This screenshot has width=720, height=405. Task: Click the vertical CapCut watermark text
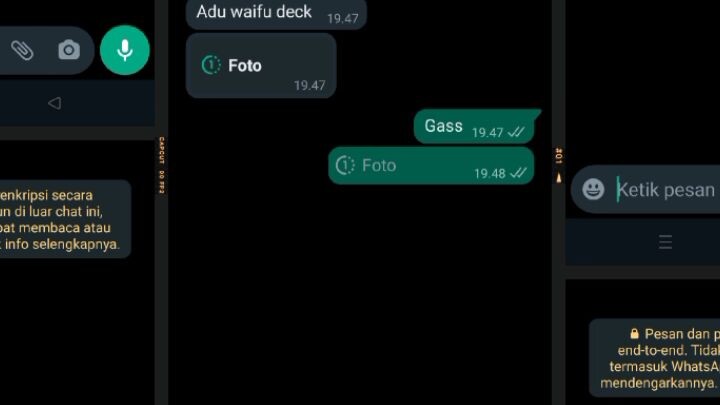click(x=162, y=165)
